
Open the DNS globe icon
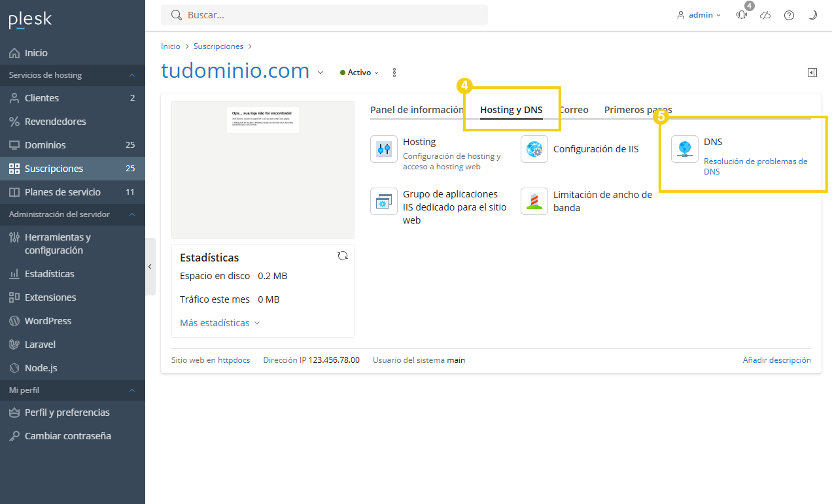(x=685, y=149)
